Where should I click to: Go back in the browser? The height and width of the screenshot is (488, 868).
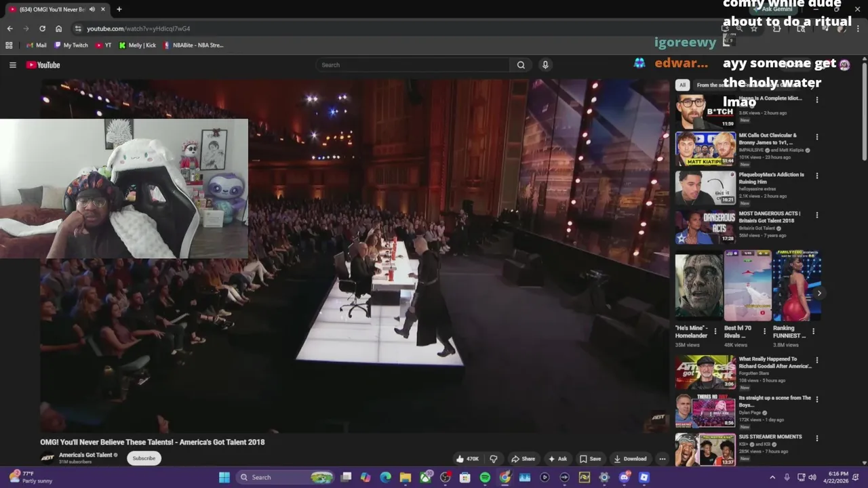click(x=9, y=28)
